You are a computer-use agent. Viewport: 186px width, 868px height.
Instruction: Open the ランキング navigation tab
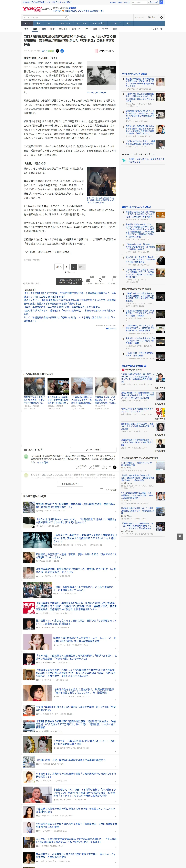click(x=115, y=24)
